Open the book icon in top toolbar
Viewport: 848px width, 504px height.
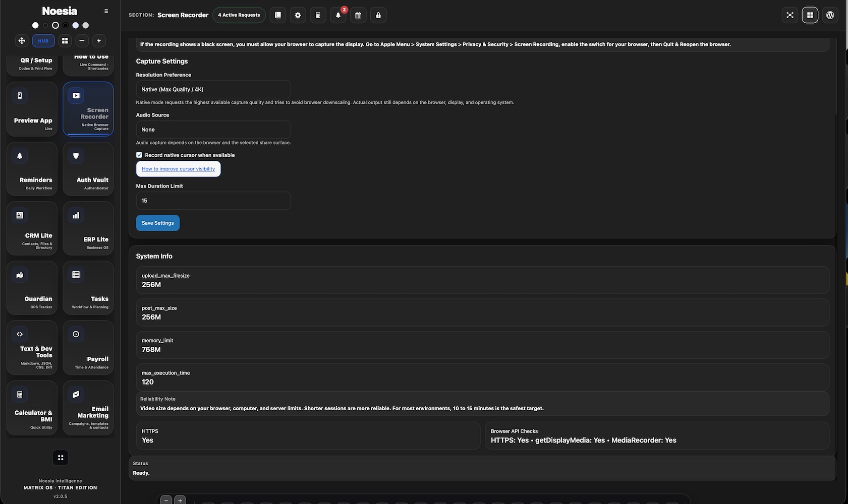[277, 15]
